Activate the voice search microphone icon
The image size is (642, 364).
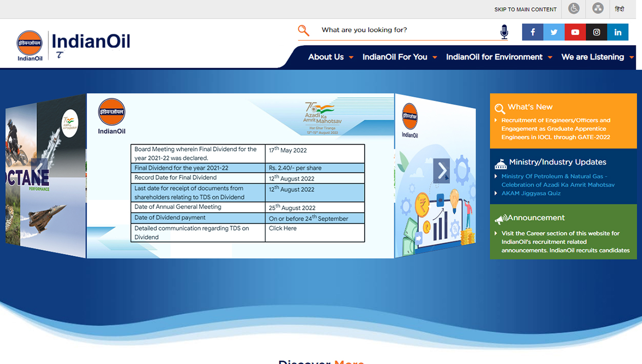pyautogui.click(x=504, y=32)
